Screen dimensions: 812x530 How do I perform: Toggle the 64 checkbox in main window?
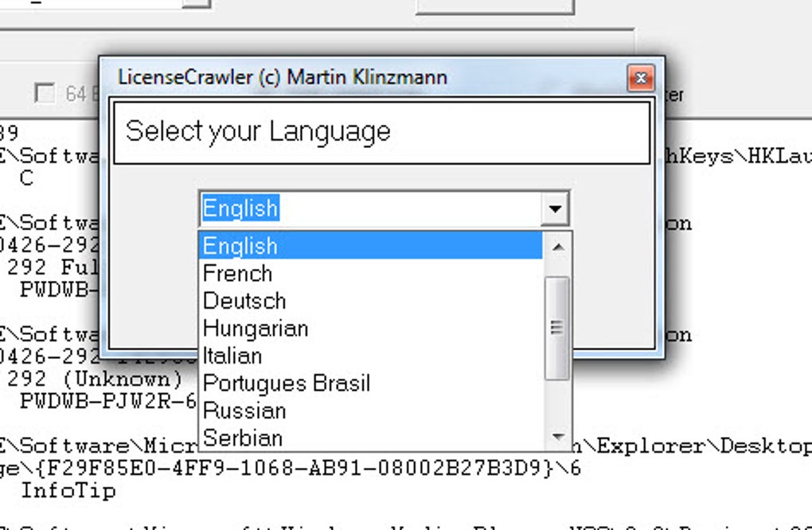coord(45,93)
